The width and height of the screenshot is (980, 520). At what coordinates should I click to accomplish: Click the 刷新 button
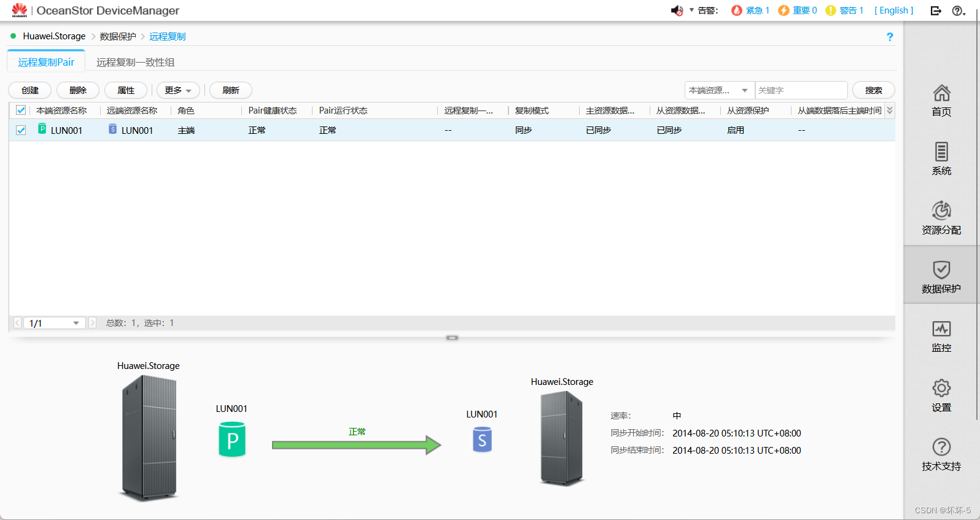tap(231, 90)
